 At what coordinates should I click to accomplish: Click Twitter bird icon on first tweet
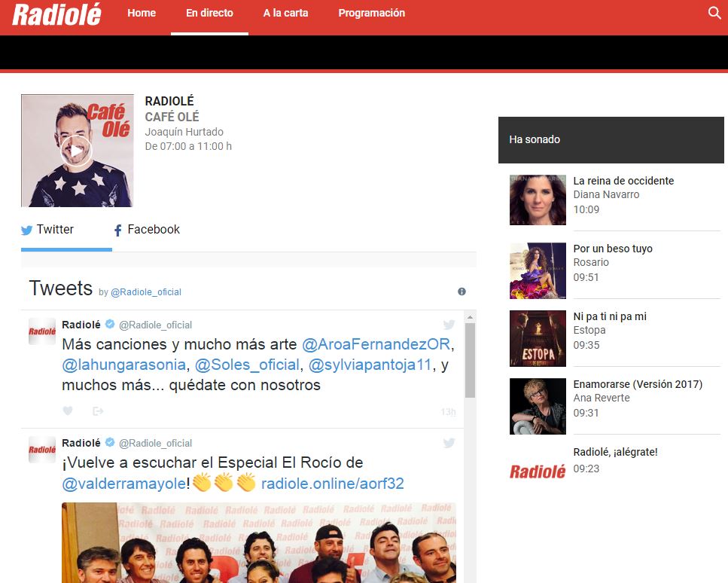(449, 325)
